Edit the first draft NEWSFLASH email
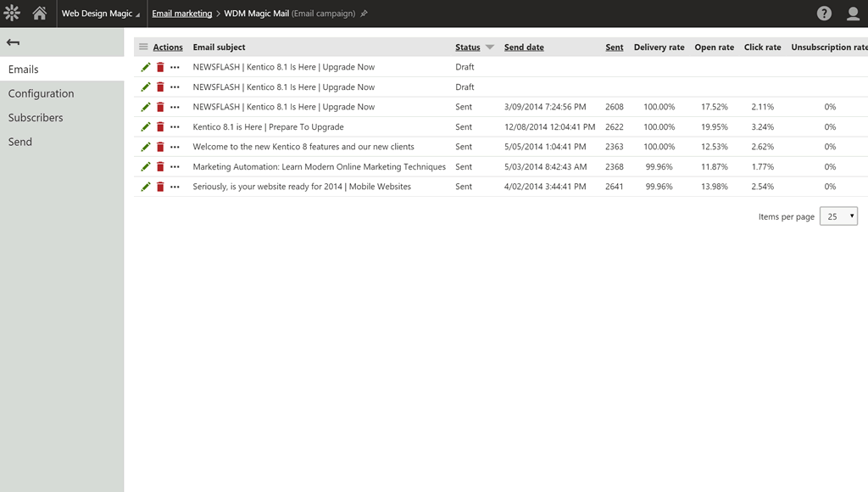This screenshot has width=868, height=492. (x=146, y=67)
